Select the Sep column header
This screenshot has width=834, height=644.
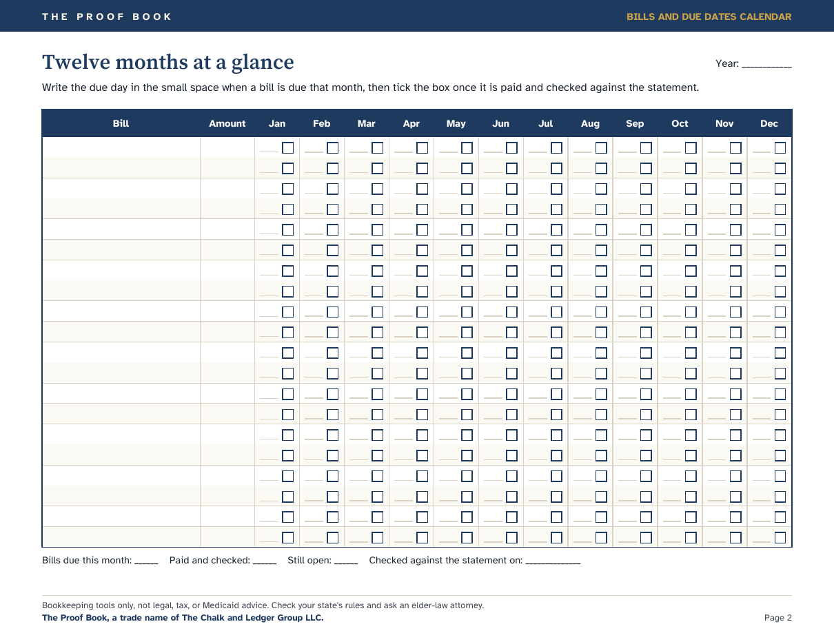coord(635,124)
